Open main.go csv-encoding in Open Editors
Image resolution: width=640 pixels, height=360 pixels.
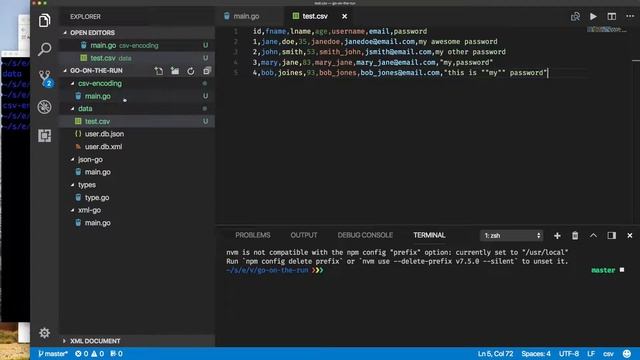(137, 45)
